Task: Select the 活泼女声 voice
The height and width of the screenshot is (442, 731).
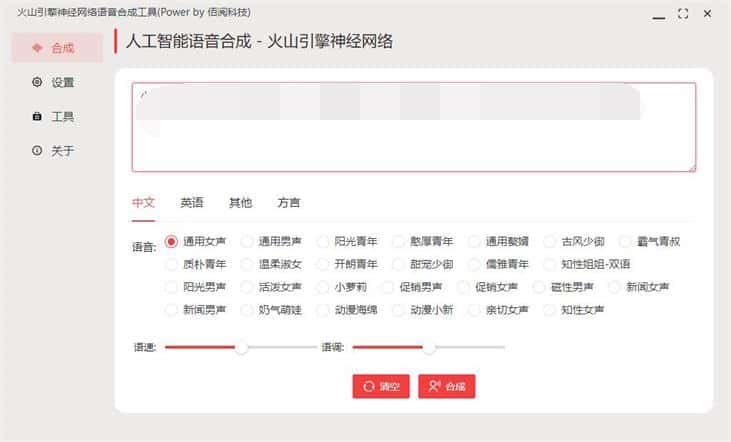Action: click(271, 287)
